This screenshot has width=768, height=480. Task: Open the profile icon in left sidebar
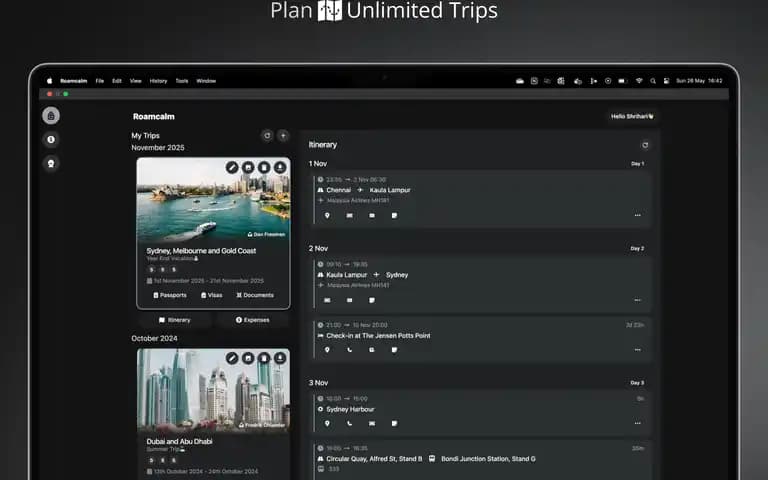coord(51,163)
